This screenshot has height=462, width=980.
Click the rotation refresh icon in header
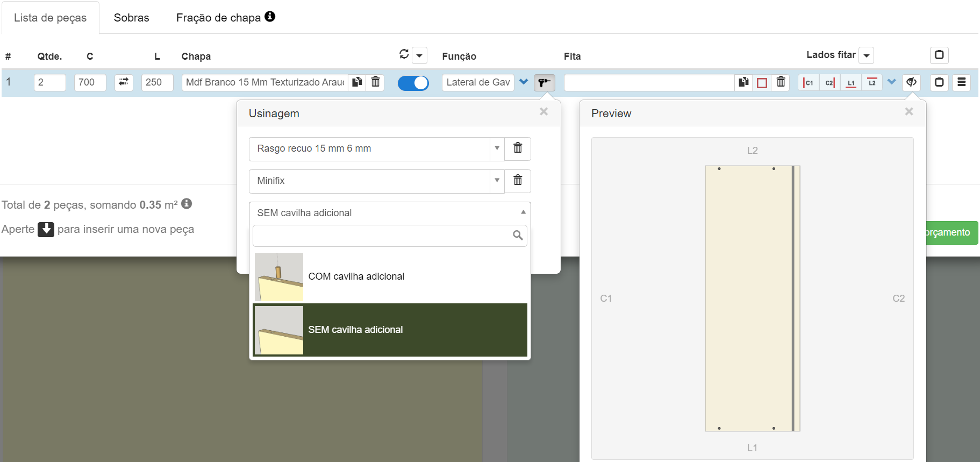point(404,54)
